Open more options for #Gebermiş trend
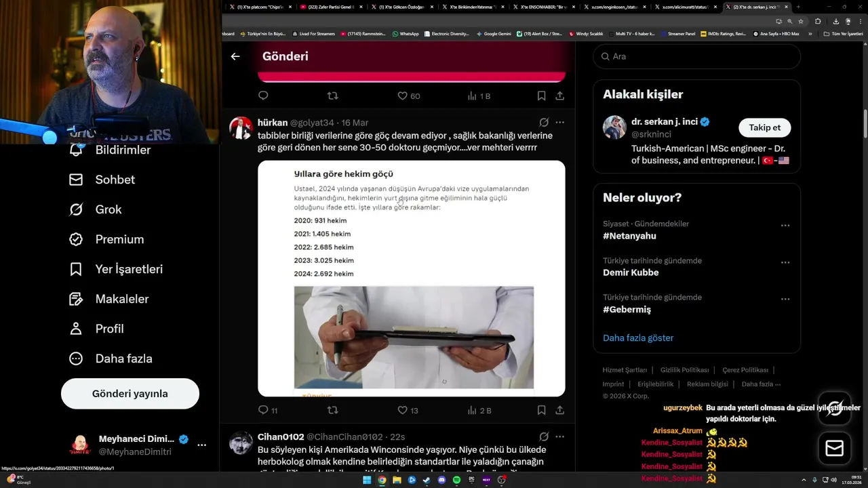This screenshot has width=868, height=488. (x=785, y=299)
